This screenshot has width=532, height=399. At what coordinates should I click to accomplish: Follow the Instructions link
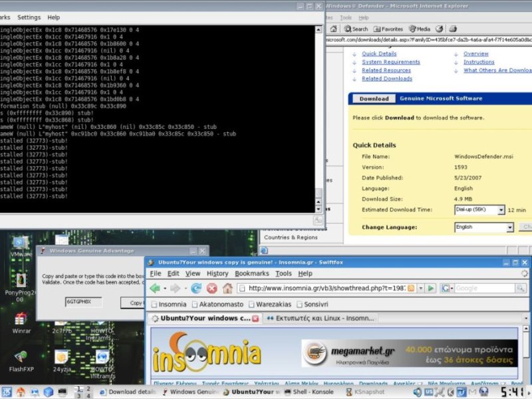click(479, 62)
